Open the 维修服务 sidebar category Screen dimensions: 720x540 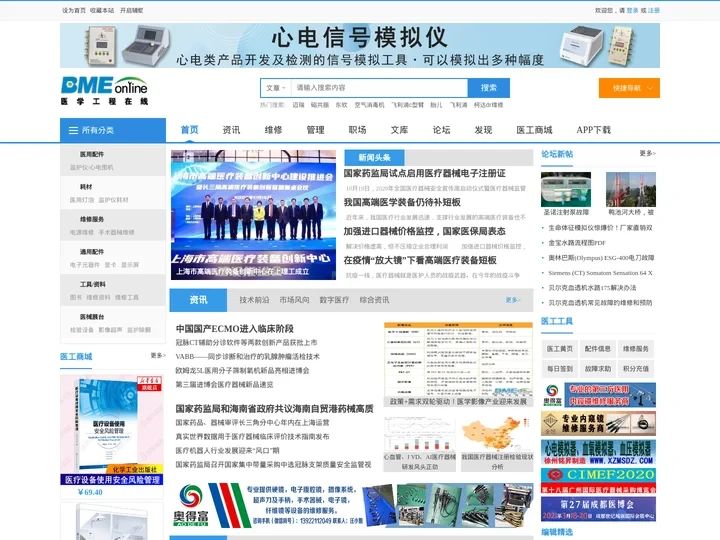(92, 219)
